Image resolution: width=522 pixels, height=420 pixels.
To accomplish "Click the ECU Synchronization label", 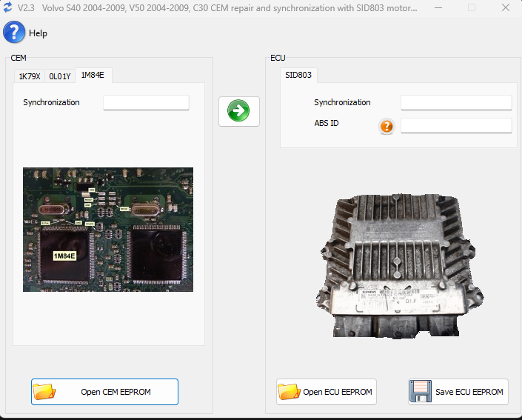I will [x=342, y=102].
